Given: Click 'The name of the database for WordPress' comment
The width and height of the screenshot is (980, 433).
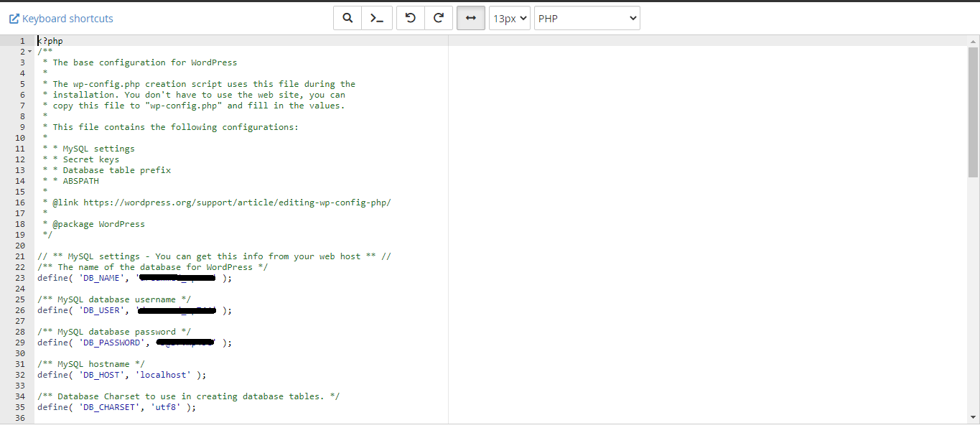Looking at the screenshot, I should click(x=153, y=267).
